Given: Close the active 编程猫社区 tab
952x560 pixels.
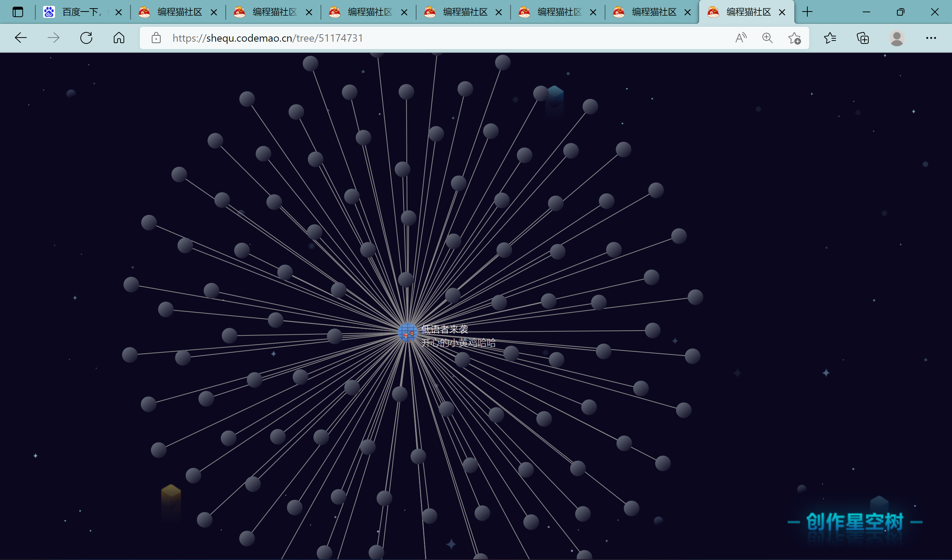Looking at the screenshot, I should click(x=782, y=13).
